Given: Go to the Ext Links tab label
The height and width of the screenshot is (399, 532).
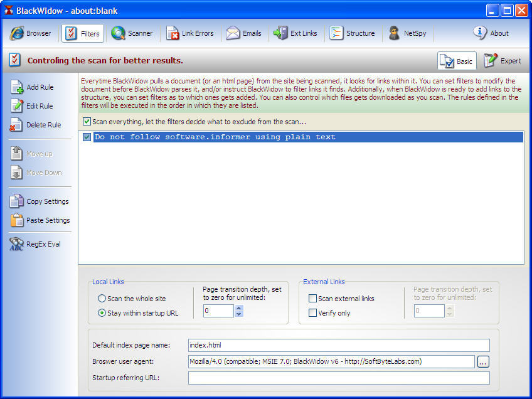Looking at the screenshot, I should (304, 33).
